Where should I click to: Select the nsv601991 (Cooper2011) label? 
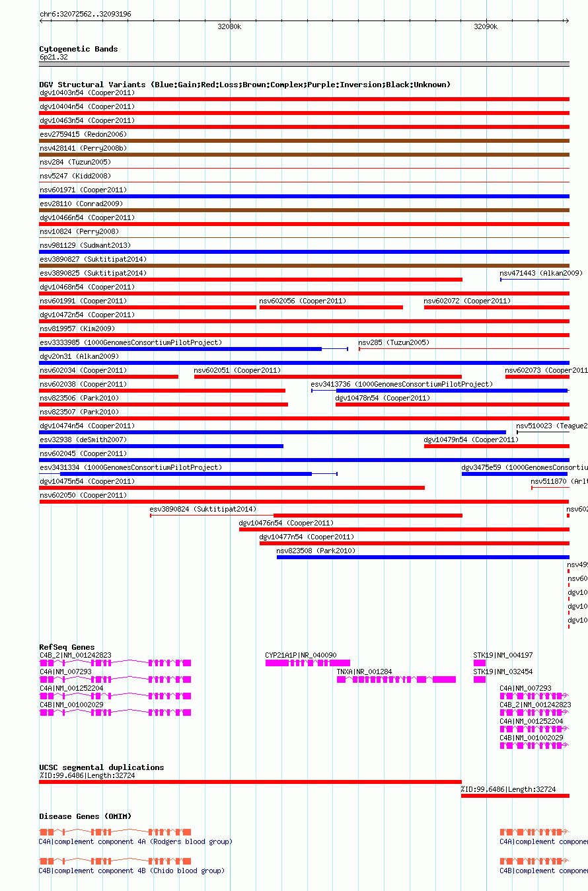83,301
